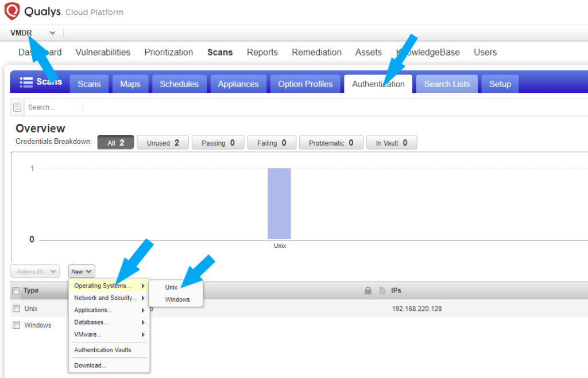Open the Search Lists tab
The image size is (588, 378).
coord(447,84)
